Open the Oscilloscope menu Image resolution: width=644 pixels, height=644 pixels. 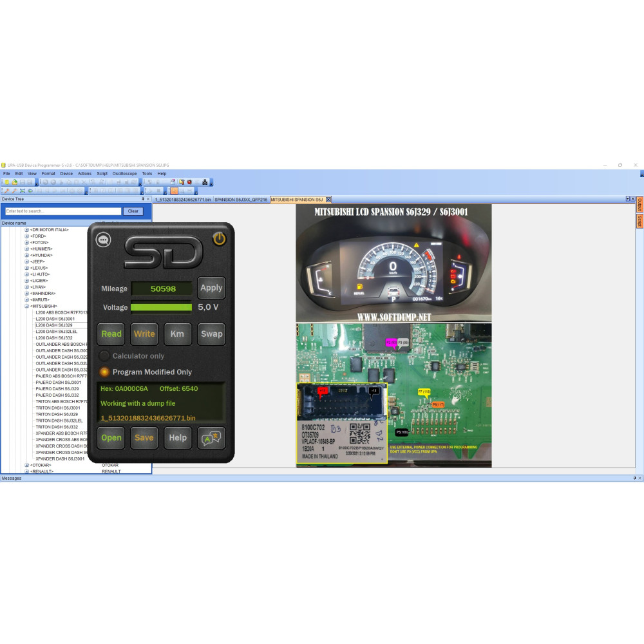tap(124, 173)
